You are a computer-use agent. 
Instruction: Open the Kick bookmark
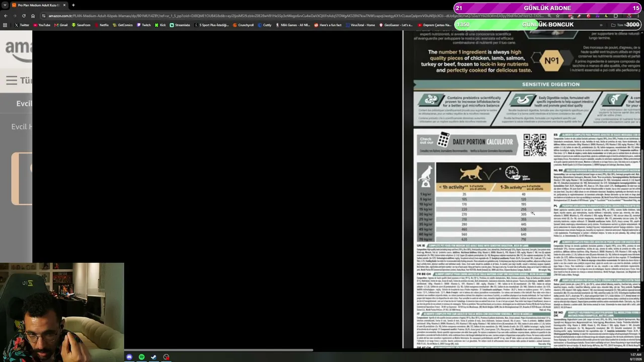(x=160, y=25)
